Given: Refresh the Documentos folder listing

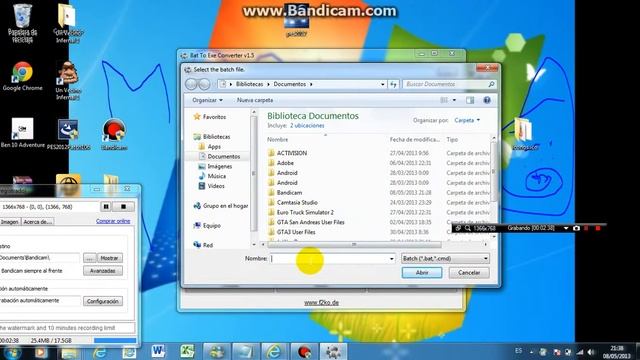Looking at the screenshot, I should coord(393,84).
